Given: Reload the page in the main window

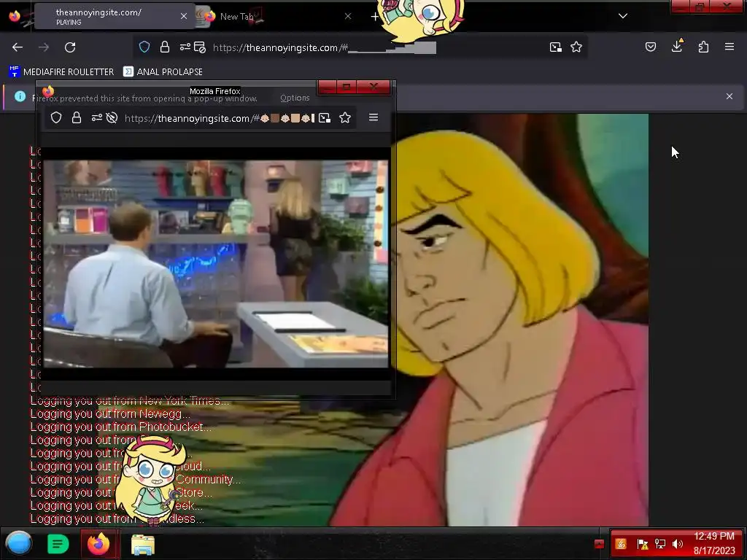Looking at the screenshot, I should click(x=70, y=47).
